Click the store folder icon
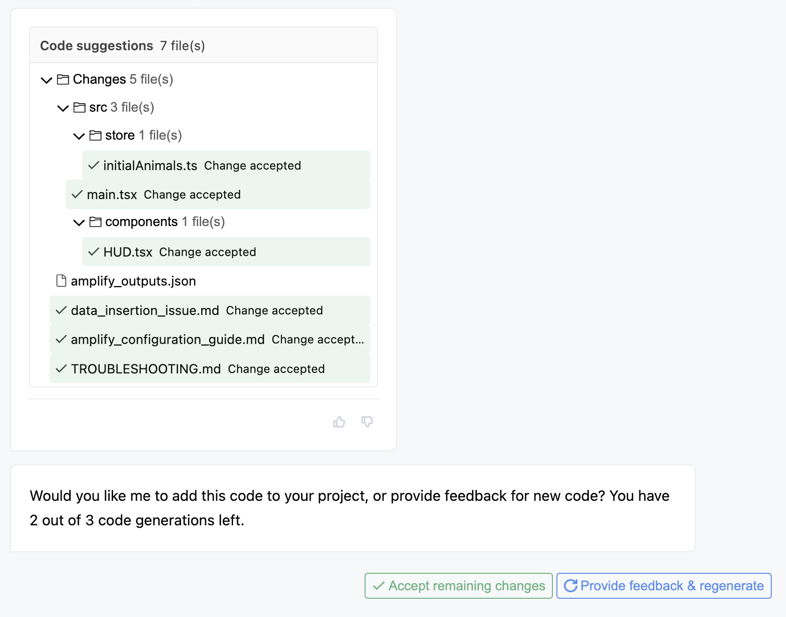 tap(95, 135)
